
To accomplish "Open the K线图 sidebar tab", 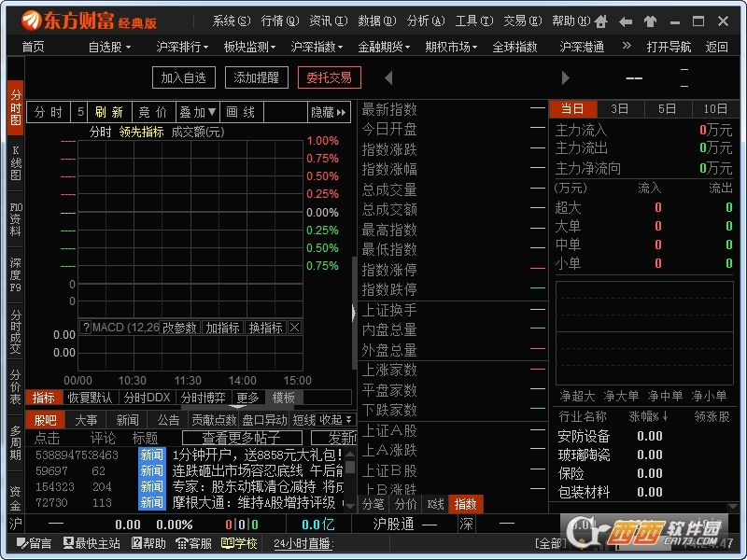I will (x=16, y=163).
